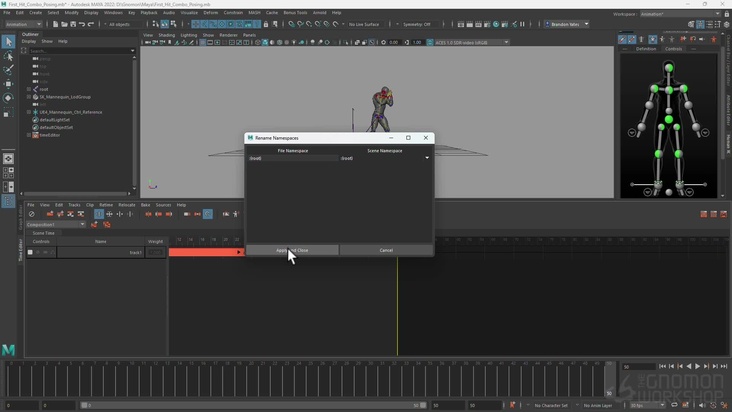Open the Constrain menu
732x412 pixels.
click(x=233, y=13)
